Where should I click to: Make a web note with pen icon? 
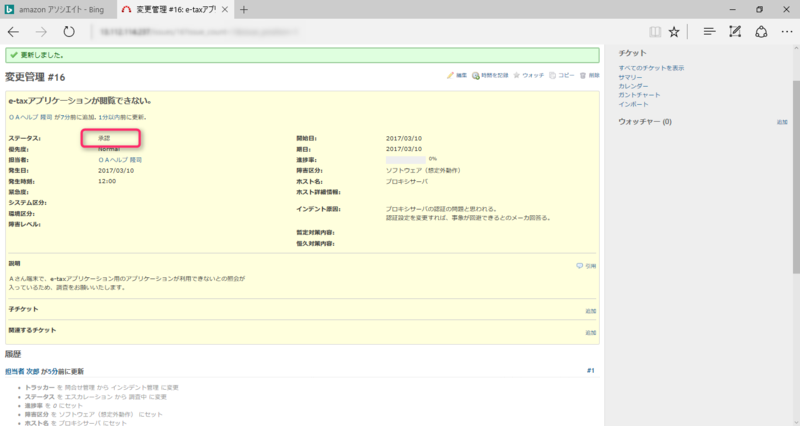click(735, 32)
